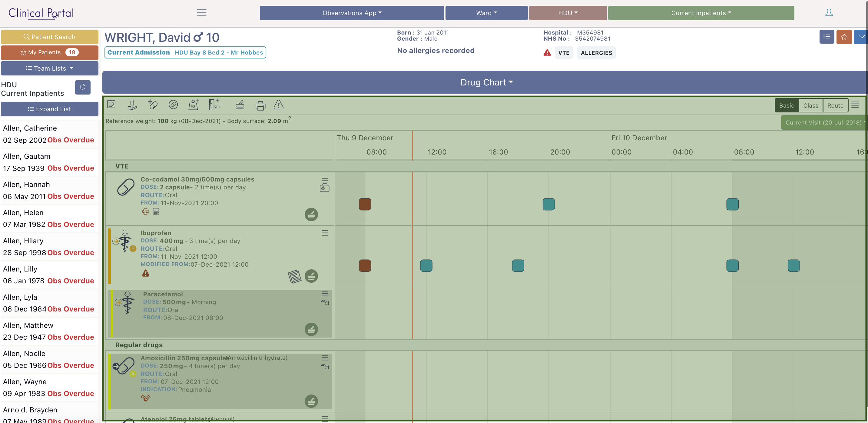Screen dimensions: 868x423
Task: Click the printer icon in drug toolbar
Action: click(260, 105)
